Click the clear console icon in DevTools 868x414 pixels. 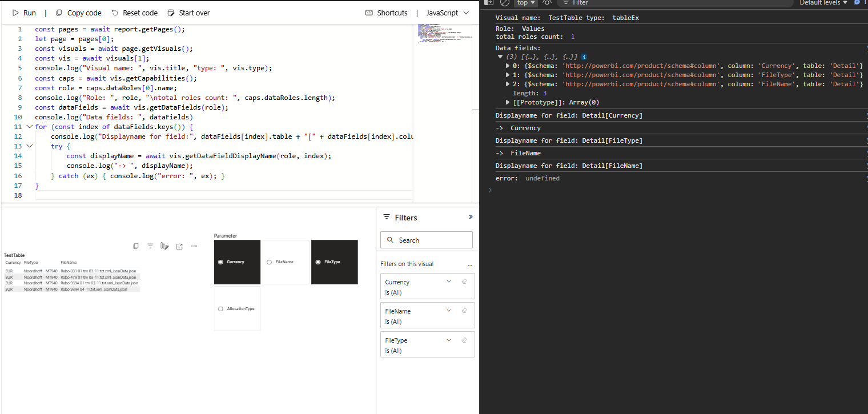(x=504, y=3)
